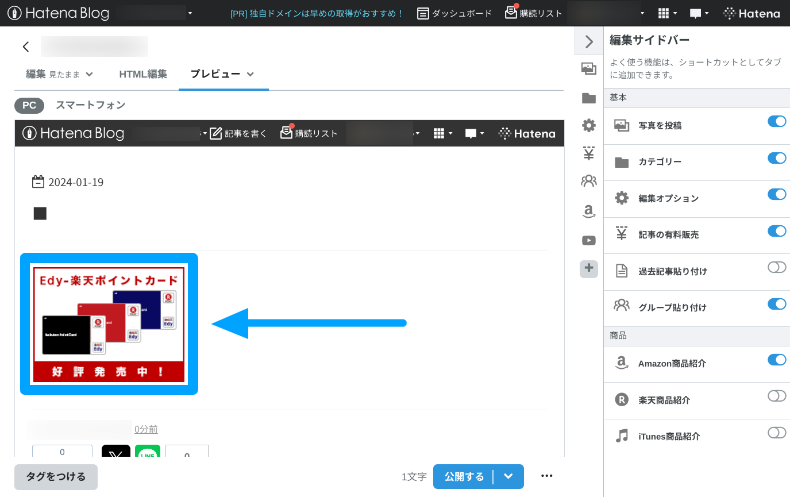Image resolution: width=790 pixels, height=498 pixels.
Task: Open the Amazon icon in sidebar strip
Action: (588, 211)
